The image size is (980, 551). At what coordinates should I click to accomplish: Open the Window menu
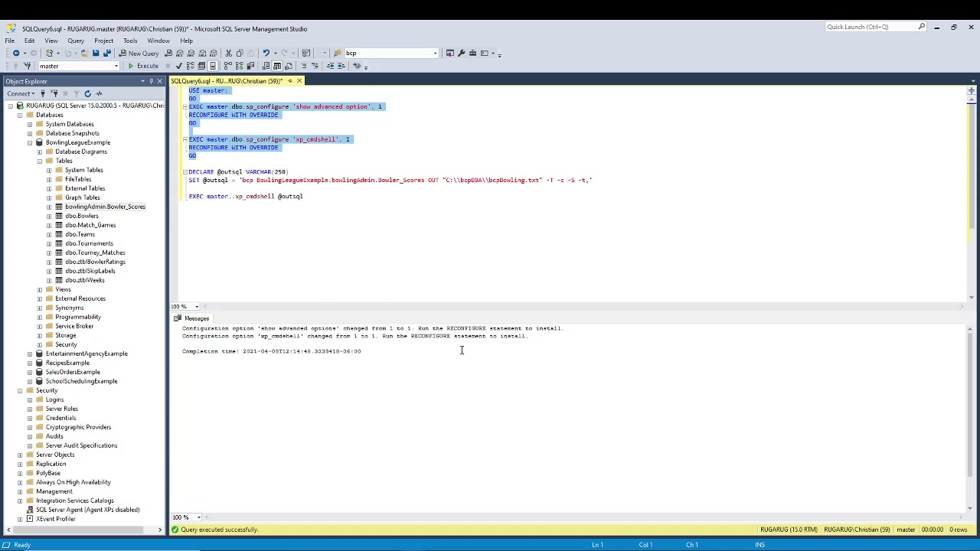pos(158,41)
